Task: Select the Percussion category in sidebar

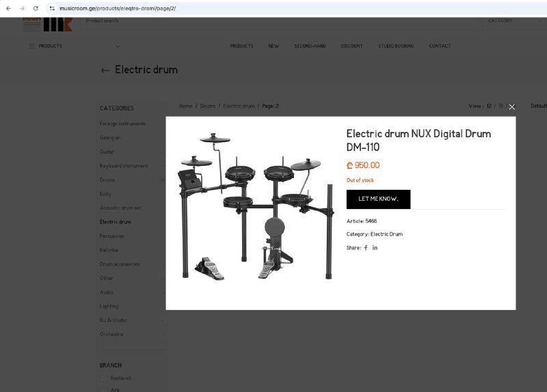Action: [x=112, y=236]
